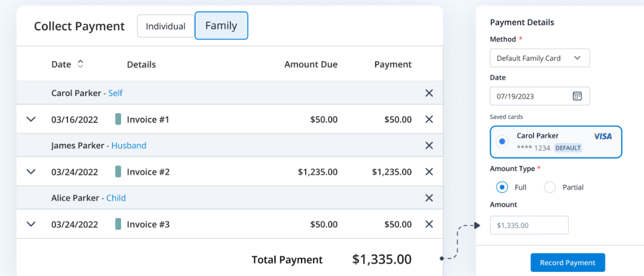The height and width of the screenshot is (276, 644).
Task: Expand the Invoice #1 row chevron
Action: pyautogui.click(x=31, y=120)
